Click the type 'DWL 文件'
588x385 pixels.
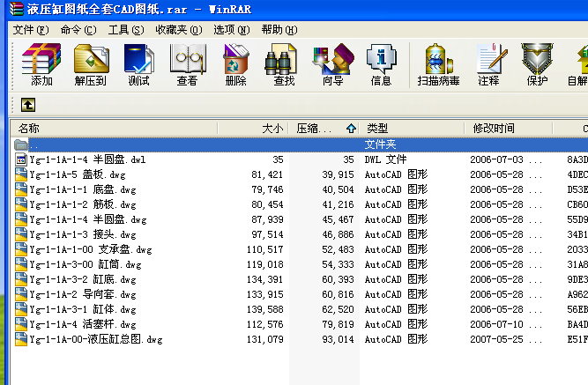click(385, 159)
